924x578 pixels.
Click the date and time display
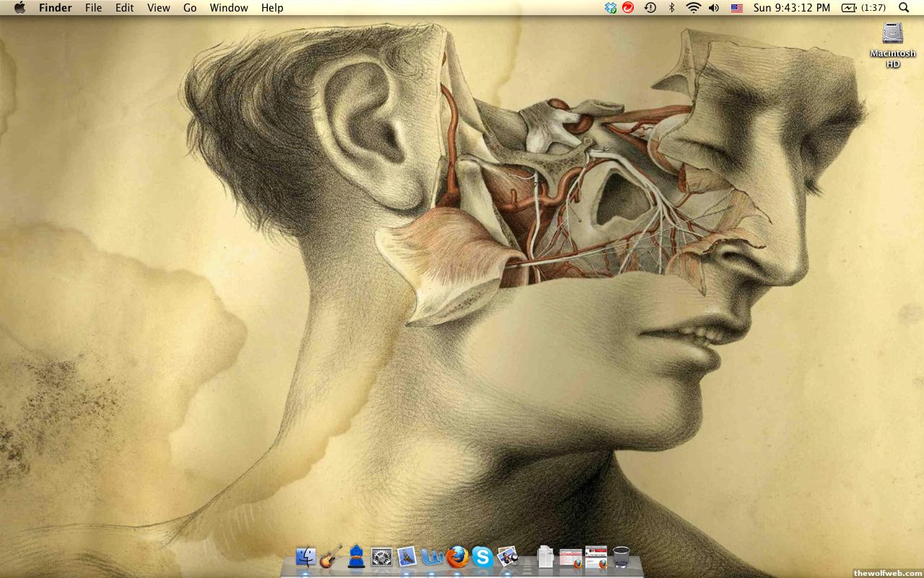(x=791, y=8)
